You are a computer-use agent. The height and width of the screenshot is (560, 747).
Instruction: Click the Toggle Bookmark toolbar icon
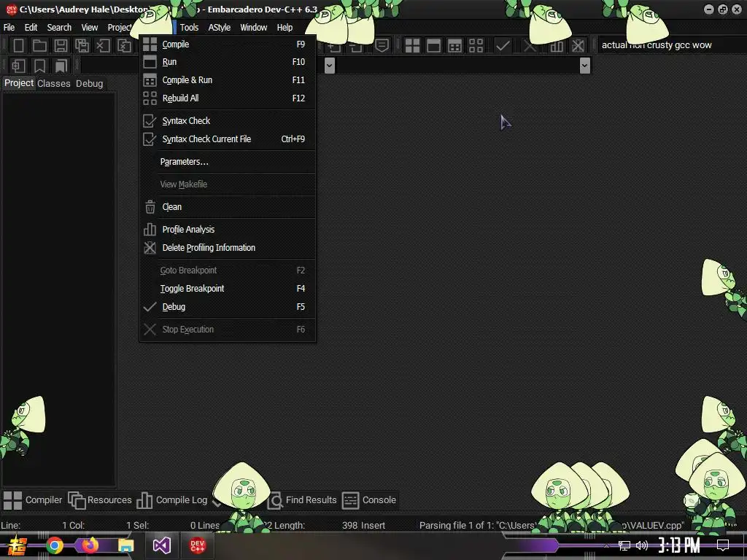click(x=39, y=66)
